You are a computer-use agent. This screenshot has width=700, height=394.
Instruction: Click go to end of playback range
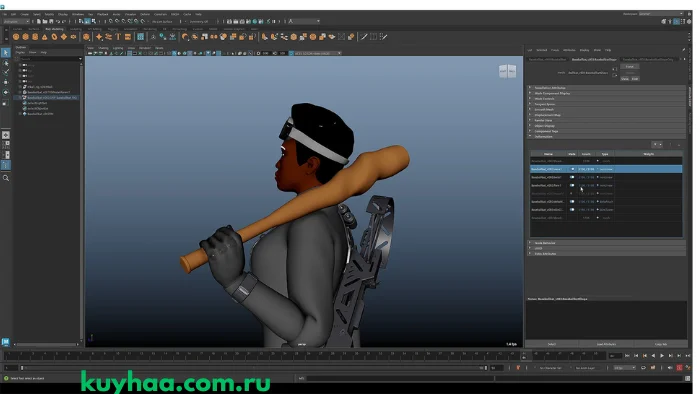click(x=688, y=356)
